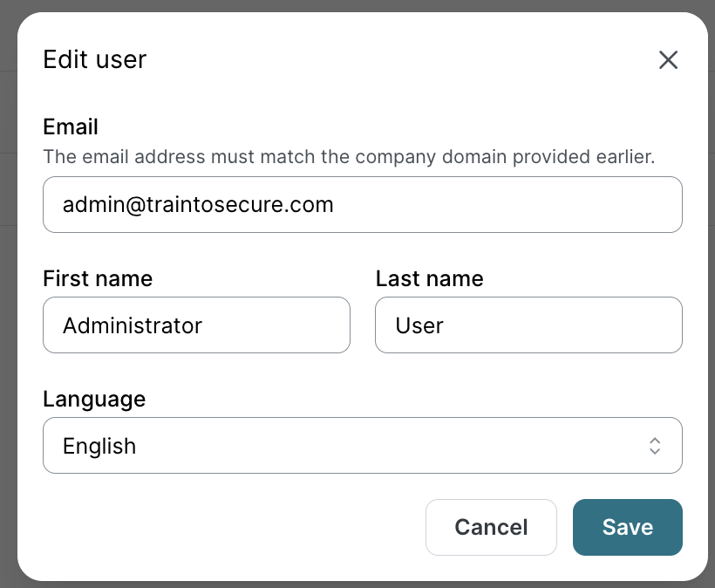Click the Last name label
Screen dimensions: 715x588
point(429,278)
